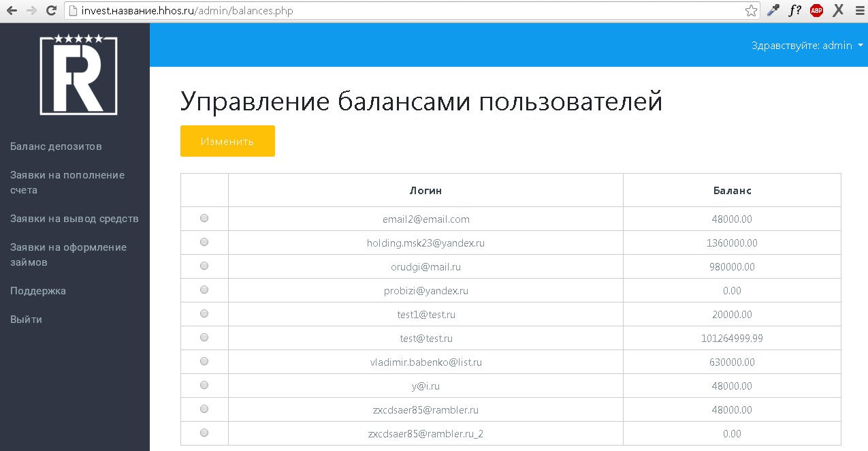The width and height of the screenshot is (868, 451).
Task: Click balance 48000.00 of y@i.ru
Action: 733,386
